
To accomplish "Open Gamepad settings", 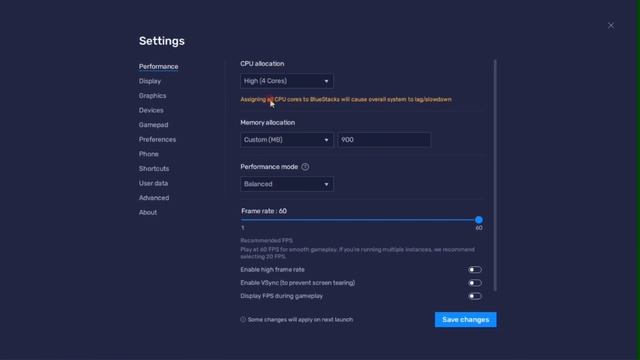I will tap(153, 125).
